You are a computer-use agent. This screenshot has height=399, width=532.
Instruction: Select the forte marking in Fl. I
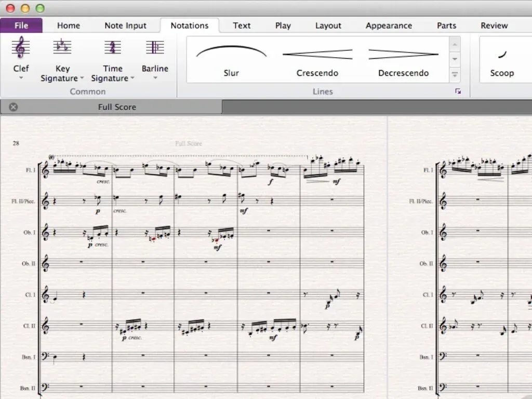pos(270,182)
